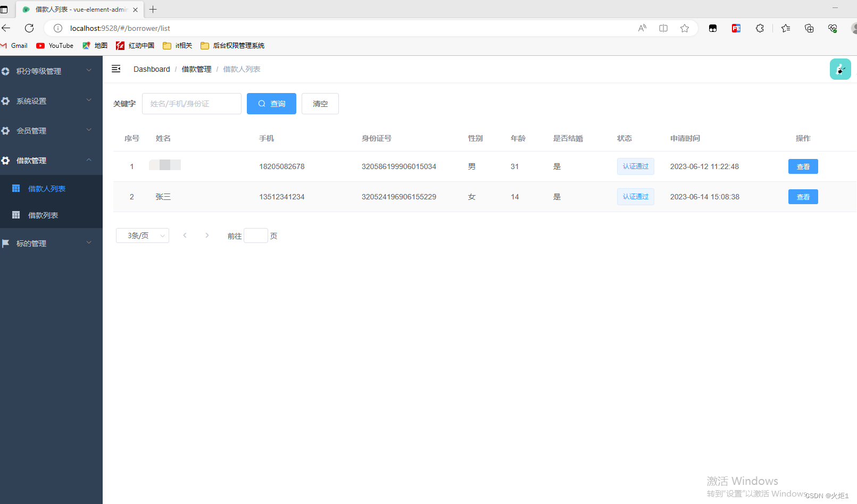Open it相关 bookmark folder

(x=177, y=46)
